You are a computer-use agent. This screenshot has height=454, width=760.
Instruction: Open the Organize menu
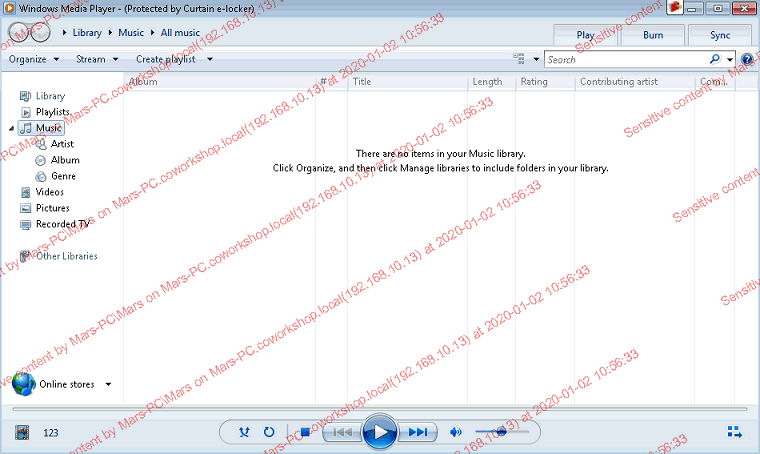coord(33,59)
